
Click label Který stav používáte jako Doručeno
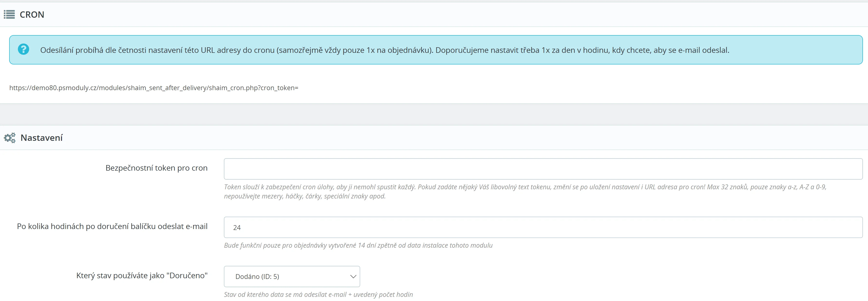tap(142, 276)
